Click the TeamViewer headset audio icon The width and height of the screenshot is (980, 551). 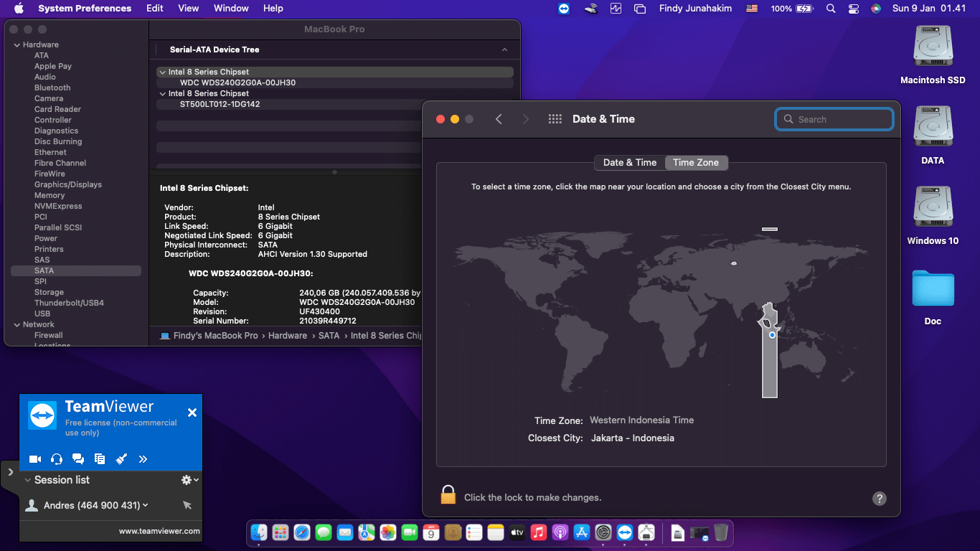57,459
